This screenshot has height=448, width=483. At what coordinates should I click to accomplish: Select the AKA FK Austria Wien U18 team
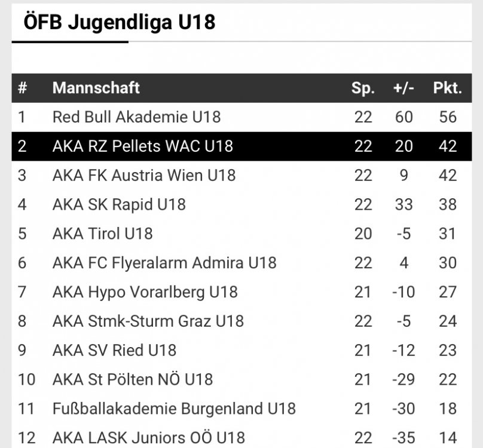click(x=144, y=176)
